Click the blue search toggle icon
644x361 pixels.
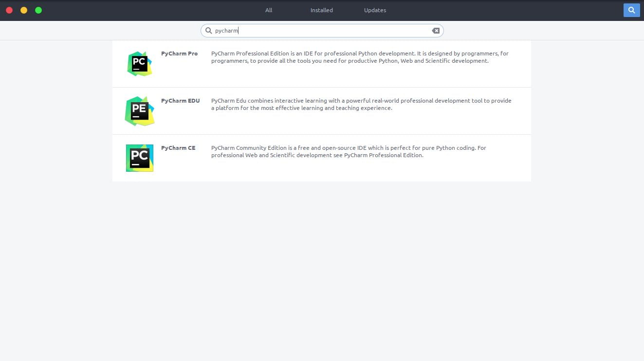pyautogui.click(x=631, y=10)
